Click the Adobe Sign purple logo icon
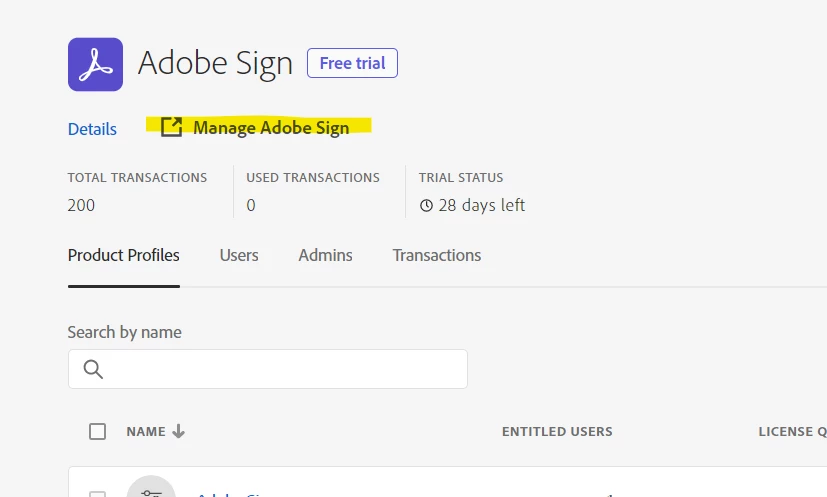The height and width of the screenshot is (497, 827). click(95, 64)
